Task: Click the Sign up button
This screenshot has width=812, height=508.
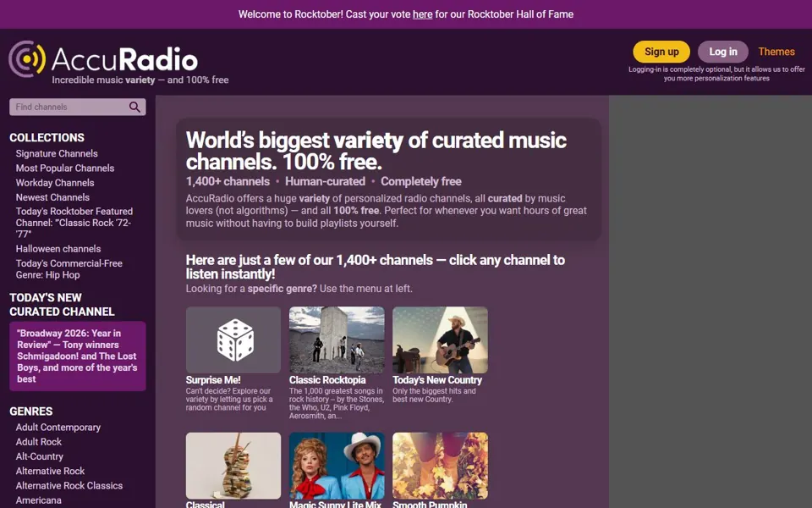Action: (x=661, y=52)
